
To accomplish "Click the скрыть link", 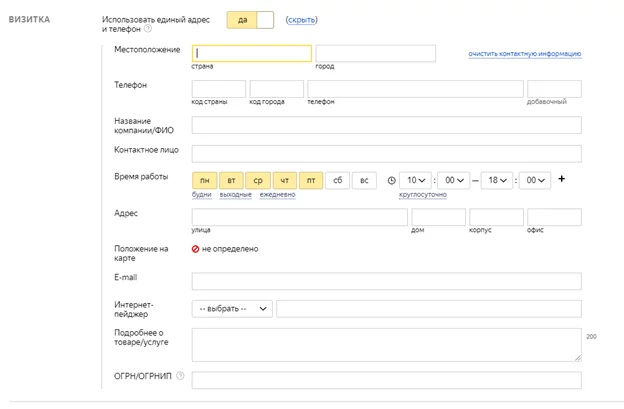I will [301, 20].
